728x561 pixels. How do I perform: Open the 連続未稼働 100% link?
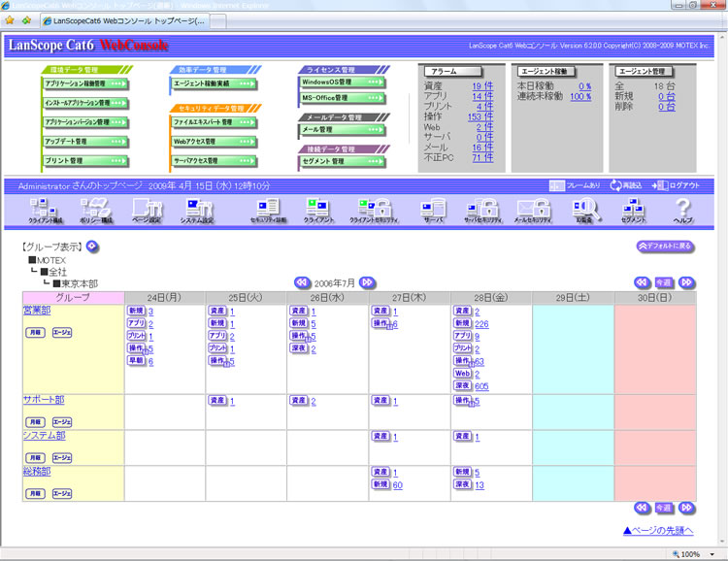(x=580, y=97)
